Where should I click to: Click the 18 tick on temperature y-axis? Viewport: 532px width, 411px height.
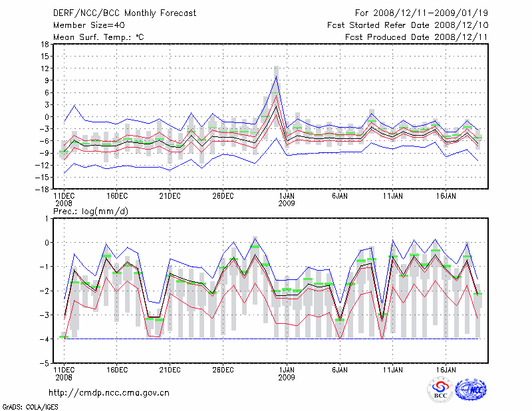click(x=45, y=45)
